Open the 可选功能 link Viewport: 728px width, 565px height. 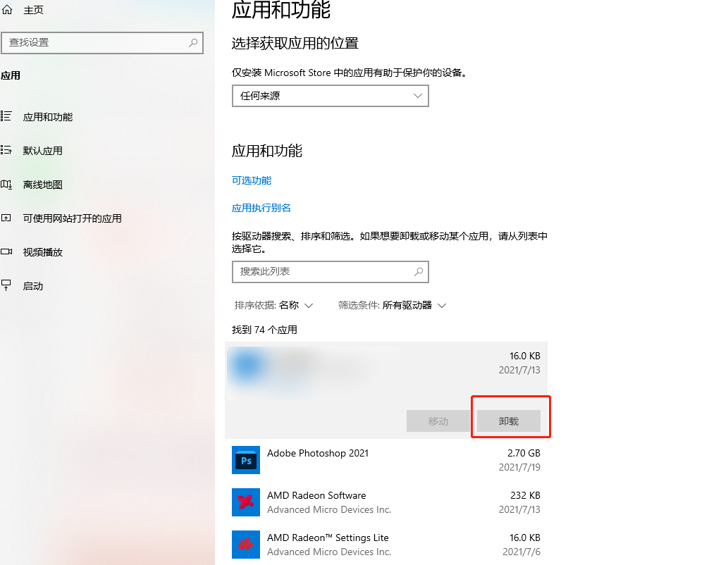251,180
